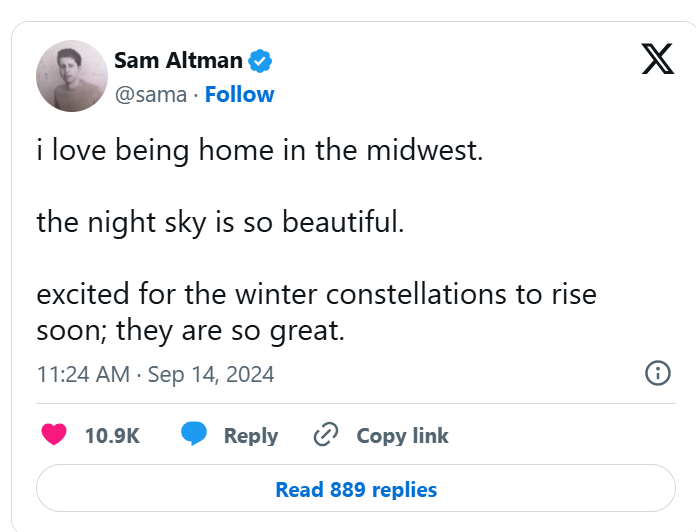Click the blue reply bubble icon
Screen dimensions: 696x532
point(194,435)
